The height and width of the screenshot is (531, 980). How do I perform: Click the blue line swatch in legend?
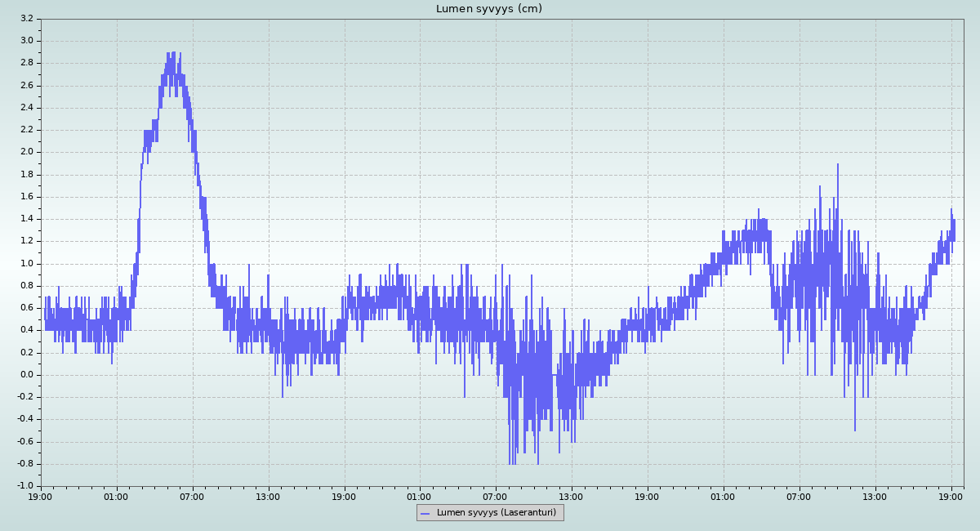click(425, 513)
